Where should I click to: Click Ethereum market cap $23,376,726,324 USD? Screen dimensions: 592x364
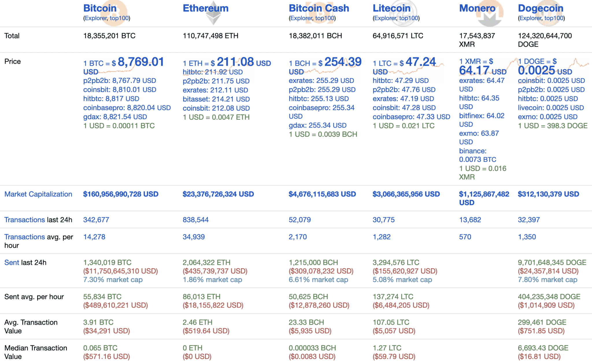(218, 194)
